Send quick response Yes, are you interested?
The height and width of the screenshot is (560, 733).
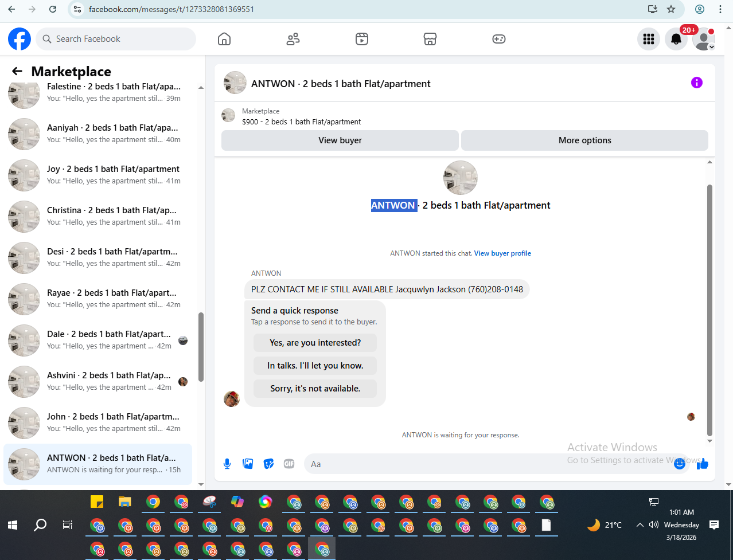point(315,343)
